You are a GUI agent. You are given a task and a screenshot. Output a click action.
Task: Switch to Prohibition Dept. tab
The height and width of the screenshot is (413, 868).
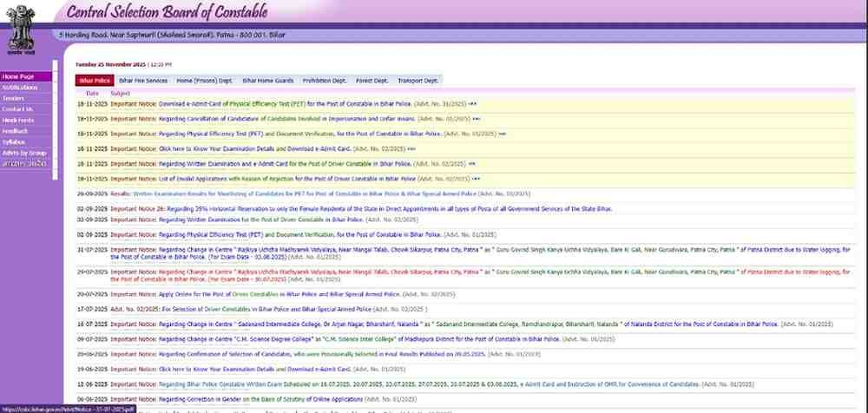(325, 80)
